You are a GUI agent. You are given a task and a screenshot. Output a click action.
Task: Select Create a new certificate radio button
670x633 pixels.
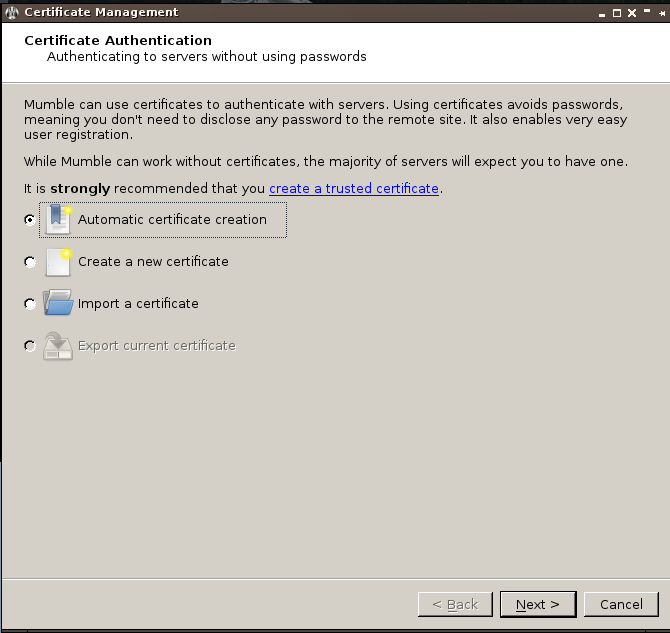(x=29, y=262)
